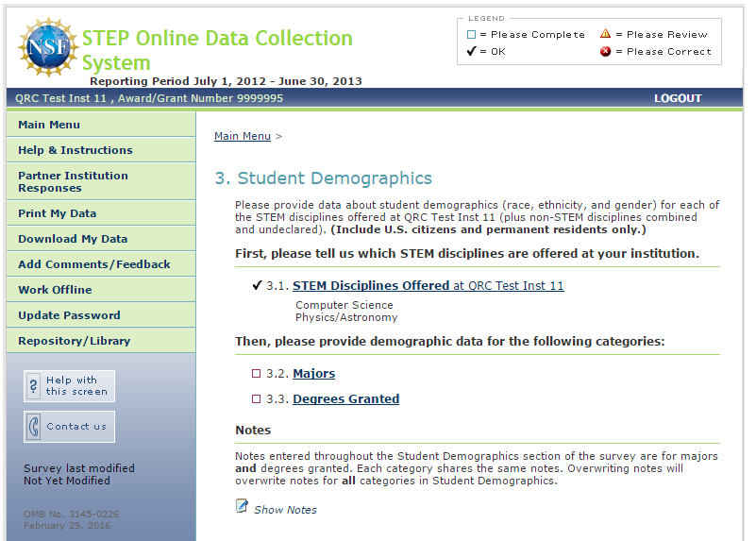Click the checkbox next to 3.3 Degrees Granted
Screen dimensions: 756x541
[x=256, y=399]
